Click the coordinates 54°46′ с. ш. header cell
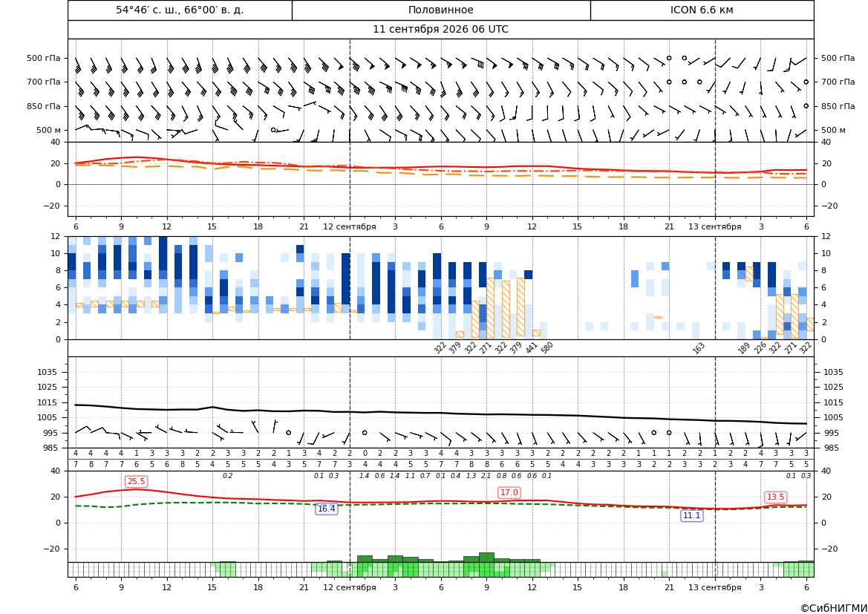 coord(180,10)
